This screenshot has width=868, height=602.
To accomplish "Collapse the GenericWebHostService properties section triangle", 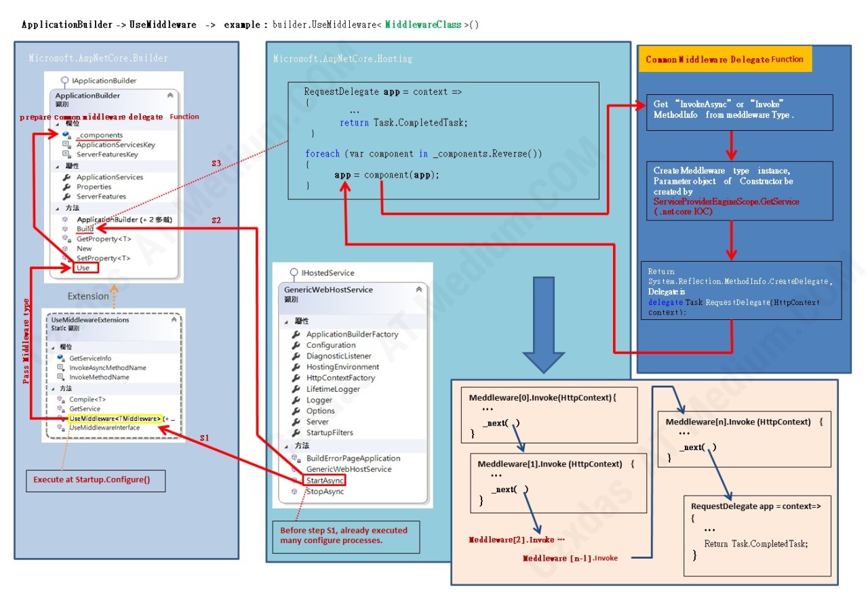I will pyautogui.click(x=287, y=322).
